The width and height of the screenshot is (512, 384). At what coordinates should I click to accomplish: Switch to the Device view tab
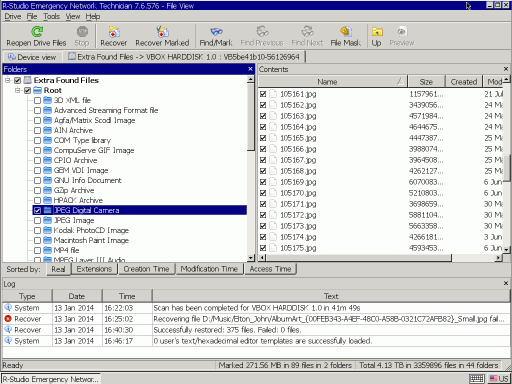(32, 57)
